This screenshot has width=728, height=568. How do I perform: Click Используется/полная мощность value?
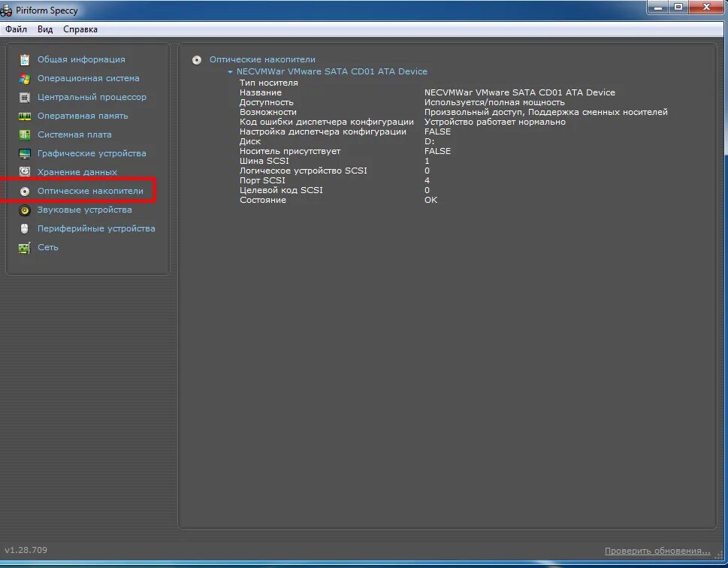[494, 102]
